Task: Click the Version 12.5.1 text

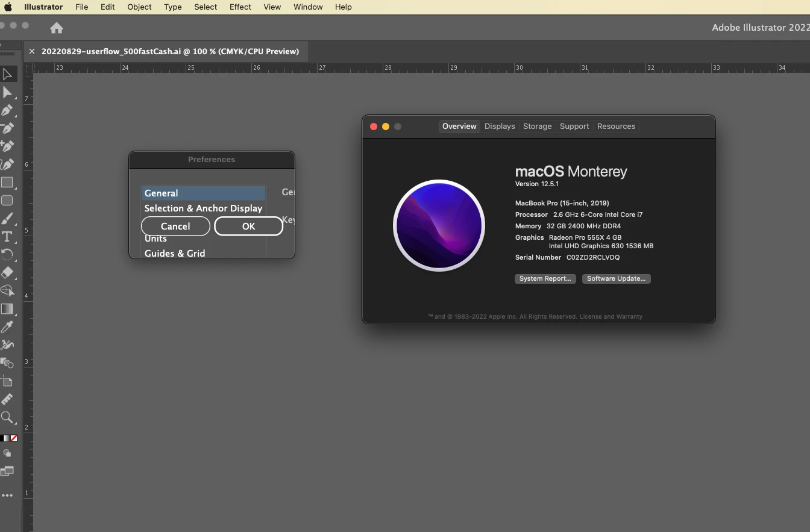Action: click(537, 184)
